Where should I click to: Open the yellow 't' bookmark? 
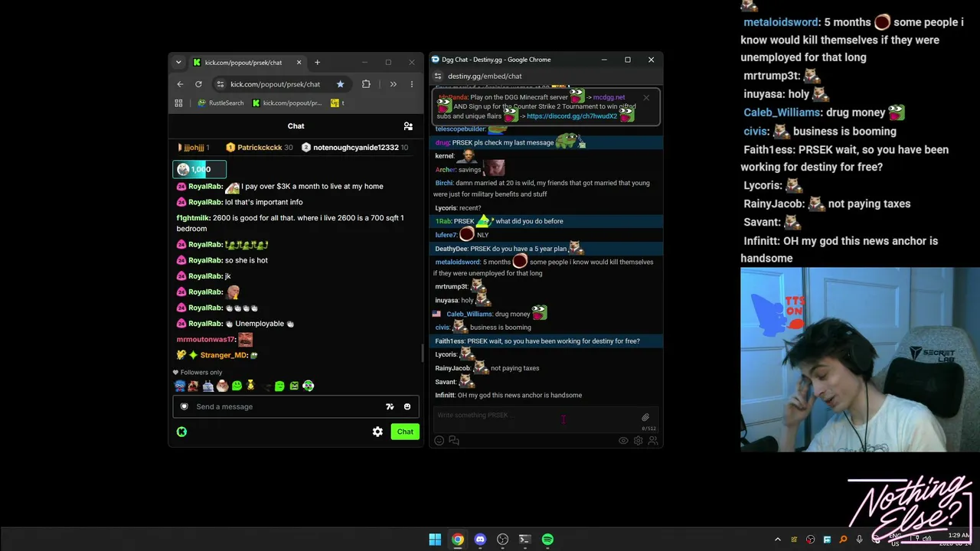[338, 103]
